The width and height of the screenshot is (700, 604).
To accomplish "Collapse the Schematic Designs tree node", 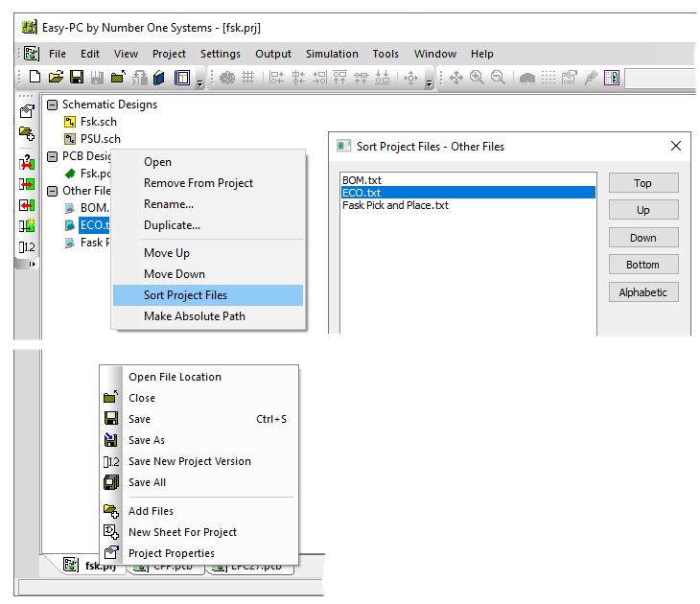I will coord(53,105).
